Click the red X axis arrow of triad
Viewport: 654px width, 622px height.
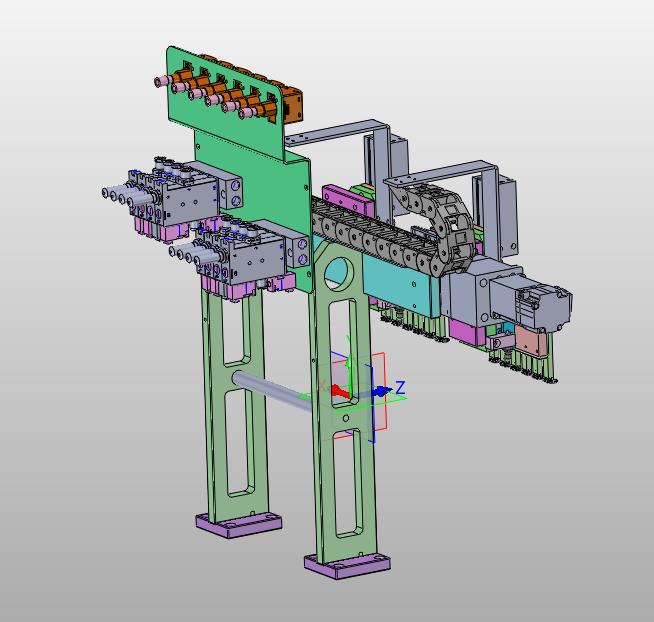[x=341, y=391]
